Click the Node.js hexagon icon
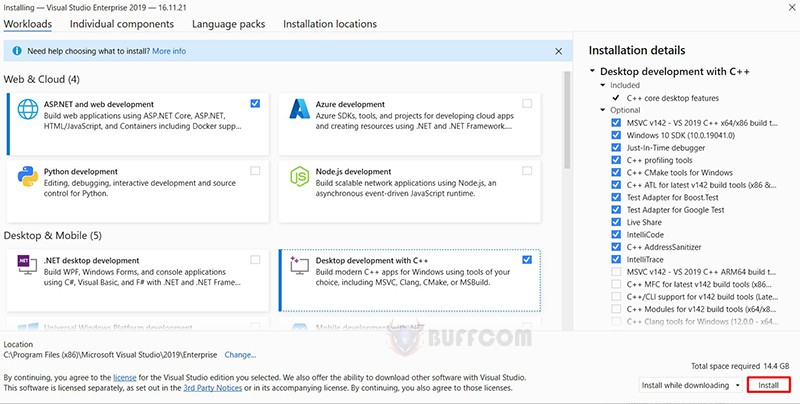The image size is (800, 404). [x=299, y=176]
